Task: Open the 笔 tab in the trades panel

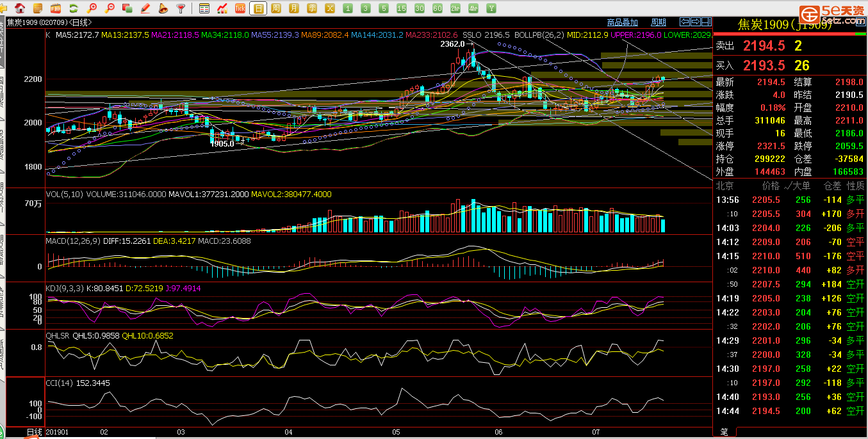Action: point(725,432)
